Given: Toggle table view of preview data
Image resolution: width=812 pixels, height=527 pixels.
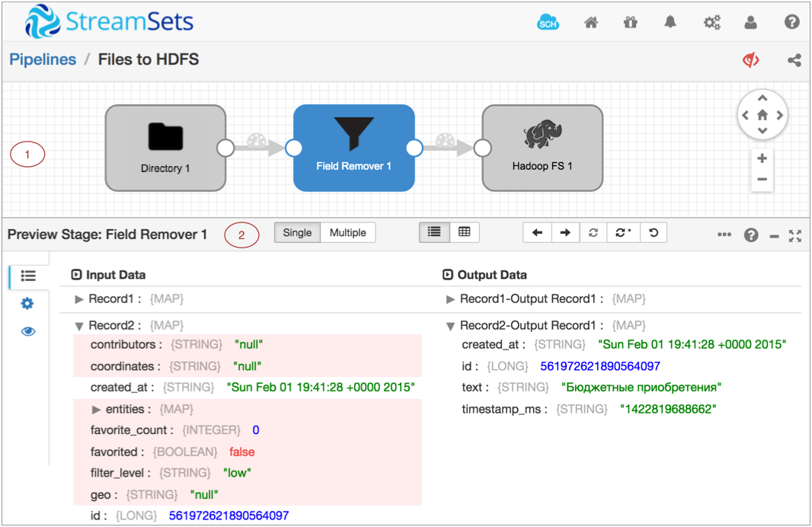Looking at the screenshot, I should (x=464, y=233).
